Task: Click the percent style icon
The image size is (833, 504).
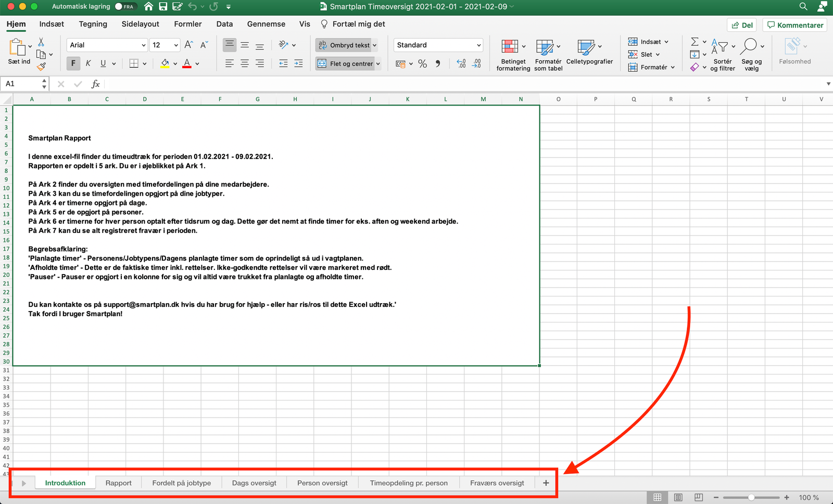Action: coord(422,64)
